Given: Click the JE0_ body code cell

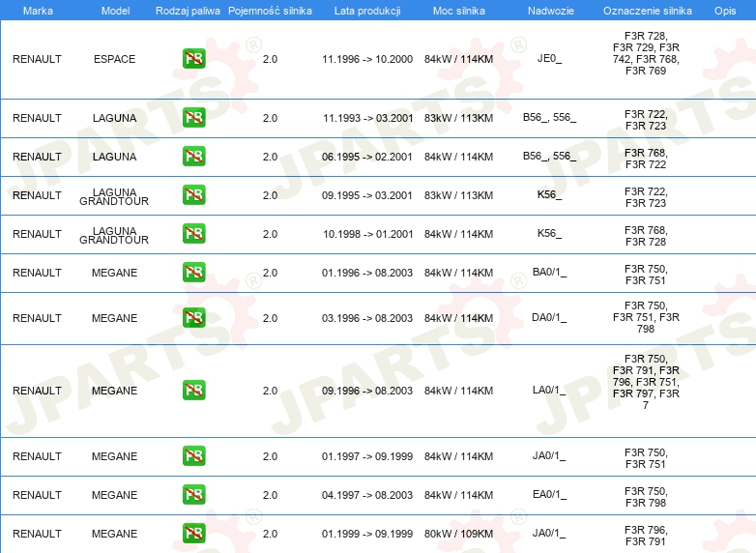Looking at the screenshot, I should coord(549,59).
